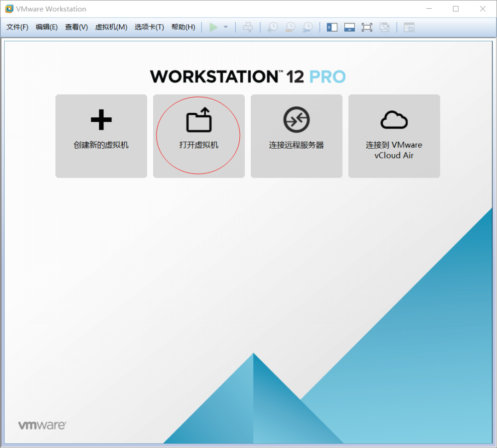Open the 选项卡(T) menu
The height and width of the screenshot is (448, 497).
pos(149,27)
